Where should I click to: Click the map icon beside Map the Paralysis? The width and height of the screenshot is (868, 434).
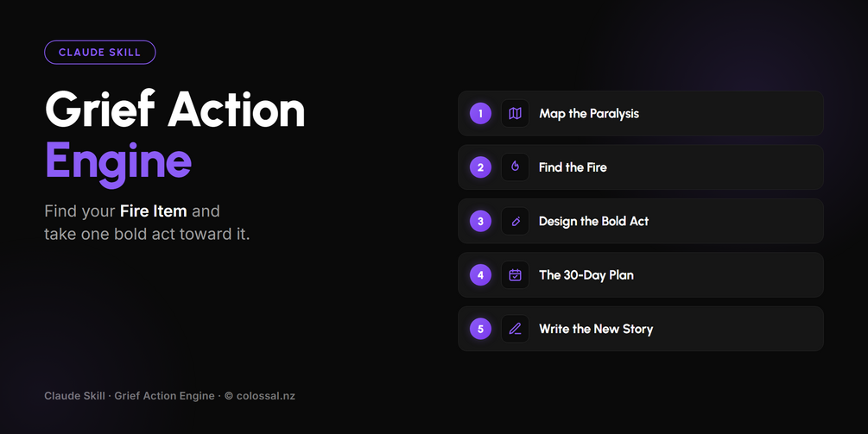coord(515,113)
